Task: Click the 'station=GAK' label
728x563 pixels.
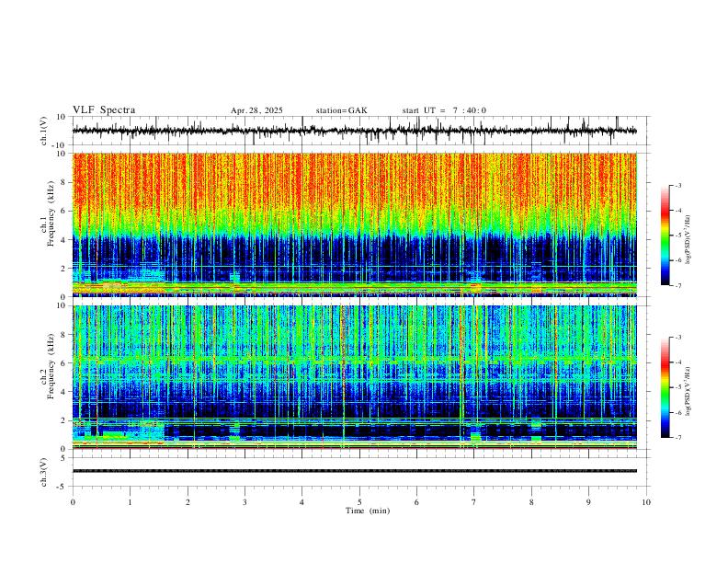Action: [341, 110]
